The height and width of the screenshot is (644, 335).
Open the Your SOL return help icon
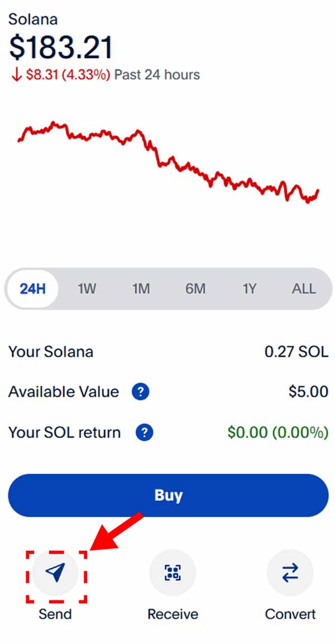pyautogui.click(x=144, y=432)
